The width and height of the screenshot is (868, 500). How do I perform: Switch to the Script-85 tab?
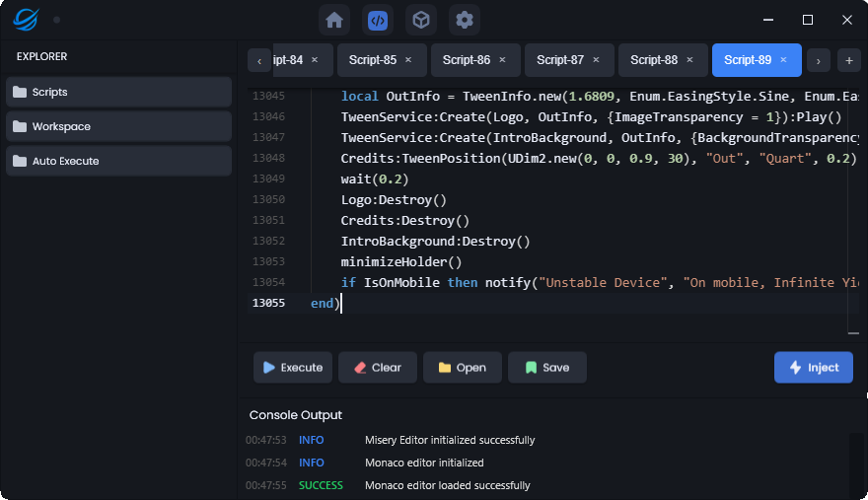373,60
